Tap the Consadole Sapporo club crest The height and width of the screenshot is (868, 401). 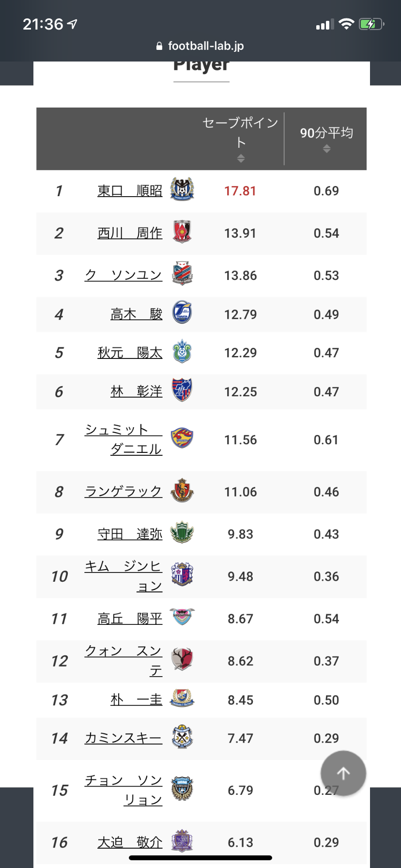coord(182,274)
